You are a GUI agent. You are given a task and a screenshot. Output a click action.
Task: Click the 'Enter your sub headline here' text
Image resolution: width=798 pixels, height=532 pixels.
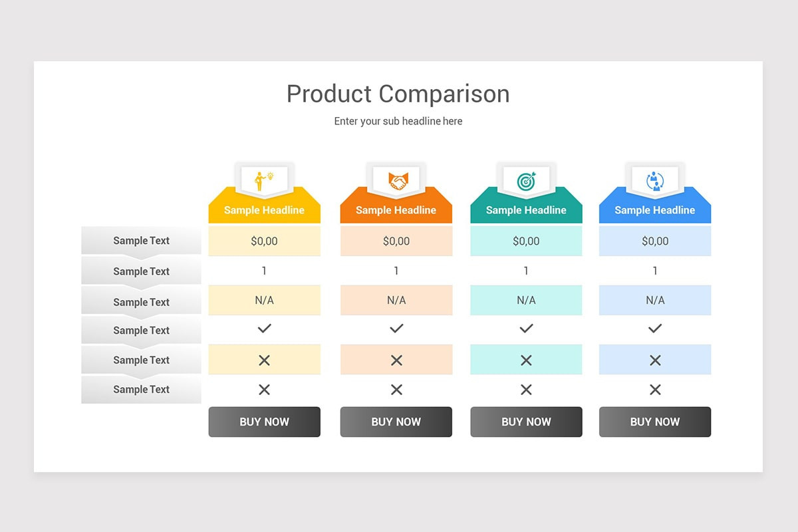tap(398, 121)
